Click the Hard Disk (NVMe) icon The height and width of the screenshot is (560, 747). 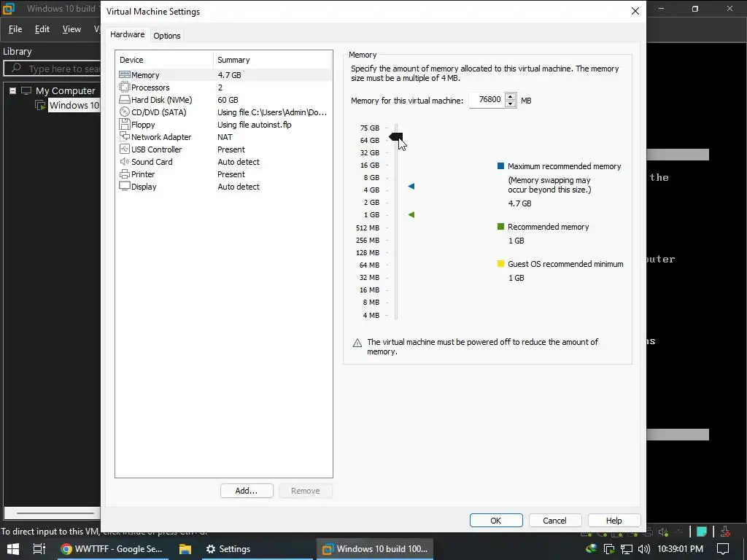tap(124, 99)
